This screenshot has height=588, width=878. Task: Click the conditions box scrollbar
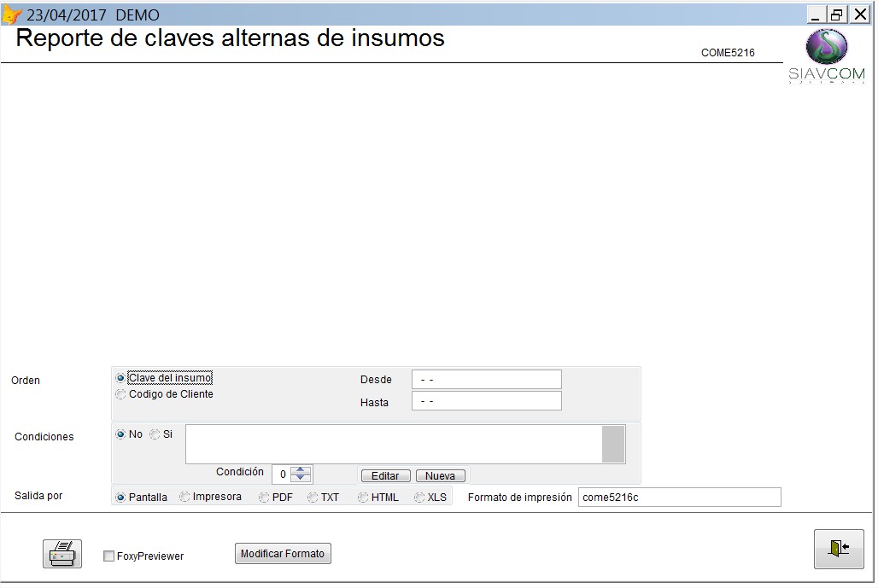tap(613, 445)
